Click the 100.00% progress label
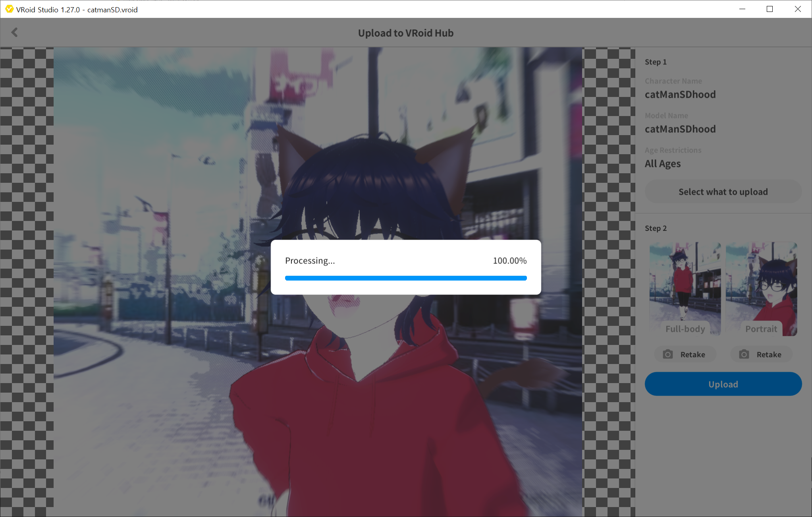 pyautogui.click(x=509, y=261)
